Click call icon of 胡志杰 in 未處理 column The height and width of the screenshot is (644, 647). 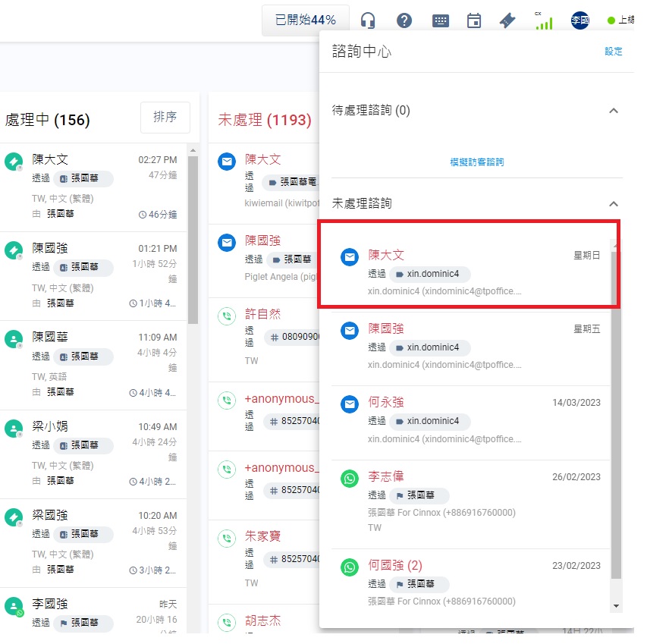(x=227, y=623)
